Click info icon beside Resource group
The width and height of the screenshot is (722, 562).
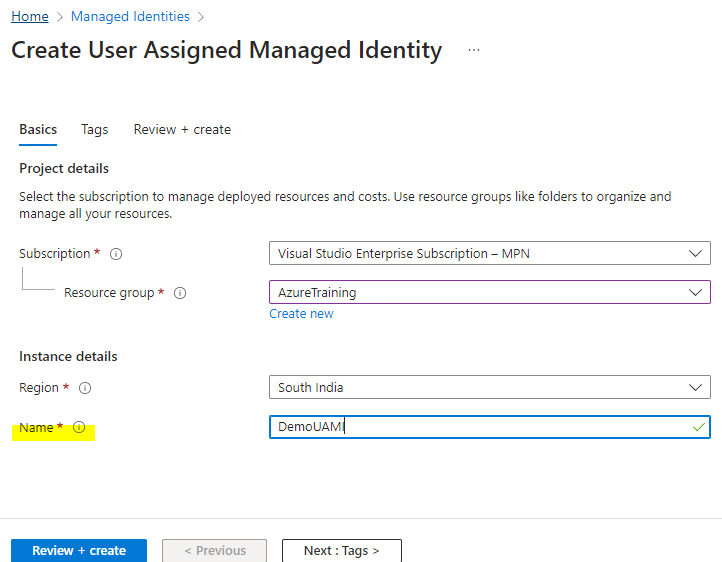pyautogui.click(x=180, y=293)
